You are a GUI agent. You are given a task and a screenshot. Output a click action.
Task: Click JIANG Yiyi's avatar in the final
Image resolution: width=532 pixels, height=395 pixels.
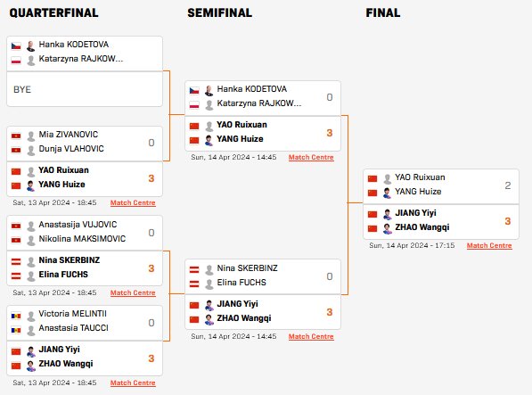(x=387, y=214)
